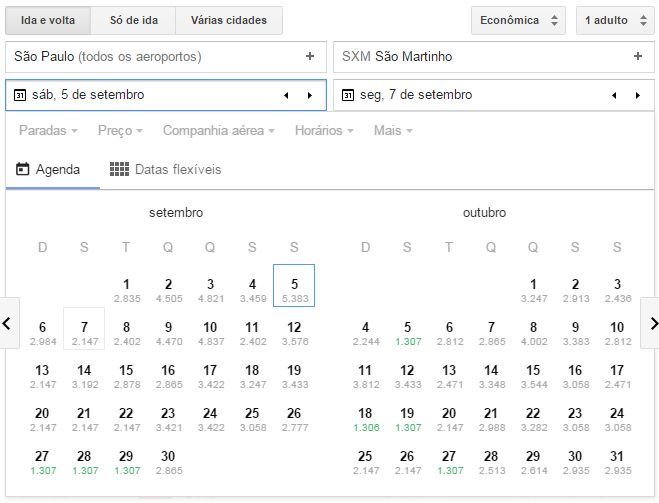Advance departure date with next-day arrow

coord(310,95)
